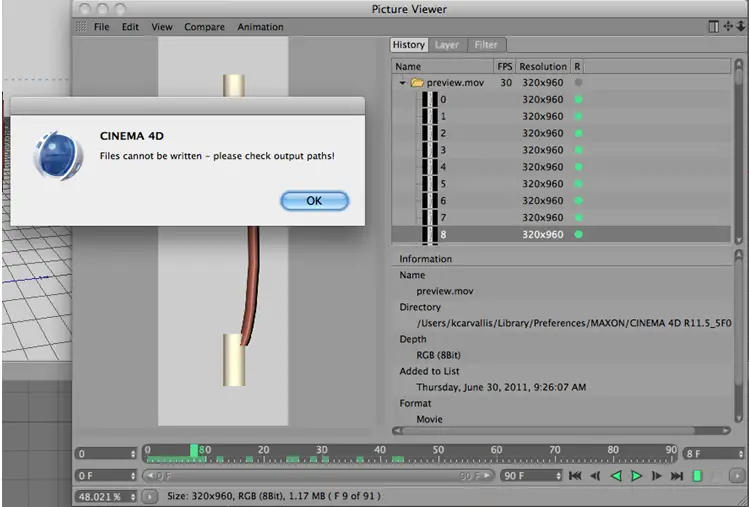Click the zoom field showing 48.021 %

click(106, 497)
